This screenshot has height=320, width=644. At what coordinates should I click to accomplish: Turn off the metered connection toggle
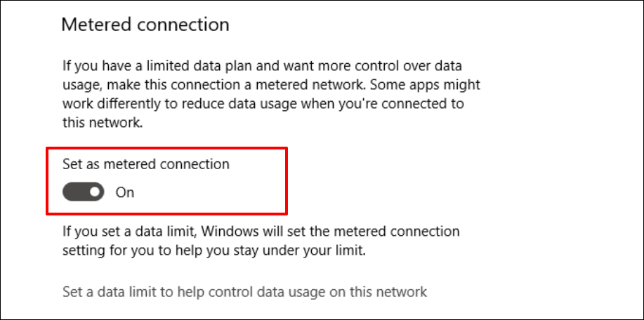84,192
